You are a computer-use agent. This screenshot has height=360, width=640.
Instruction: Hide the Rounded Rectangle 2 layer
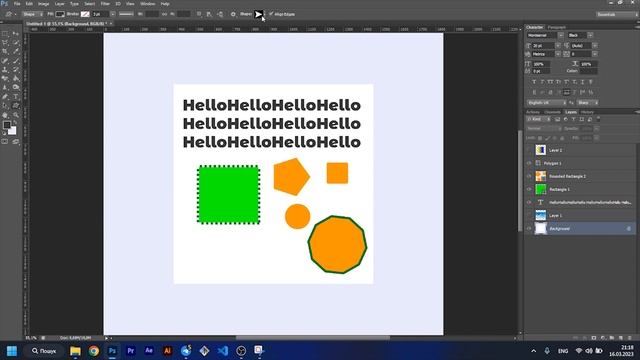(x=529, y=176)
